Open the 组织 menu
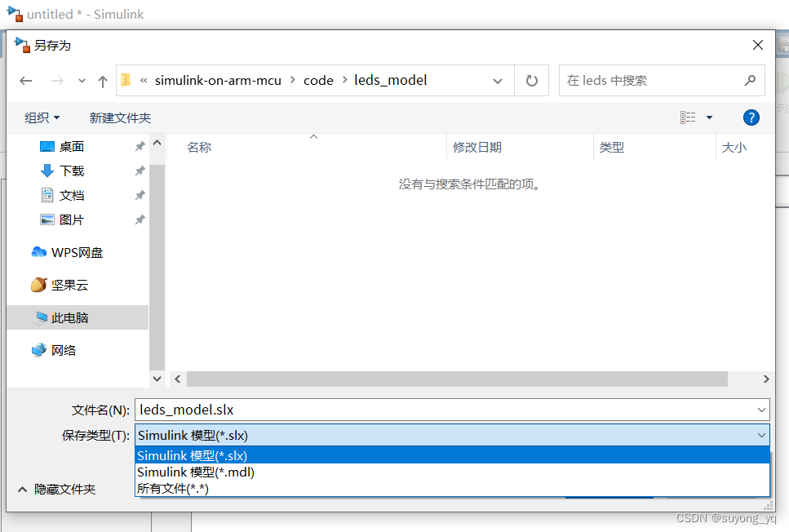The height and width of the screenshot is (532, 789). tap(42, 117)
